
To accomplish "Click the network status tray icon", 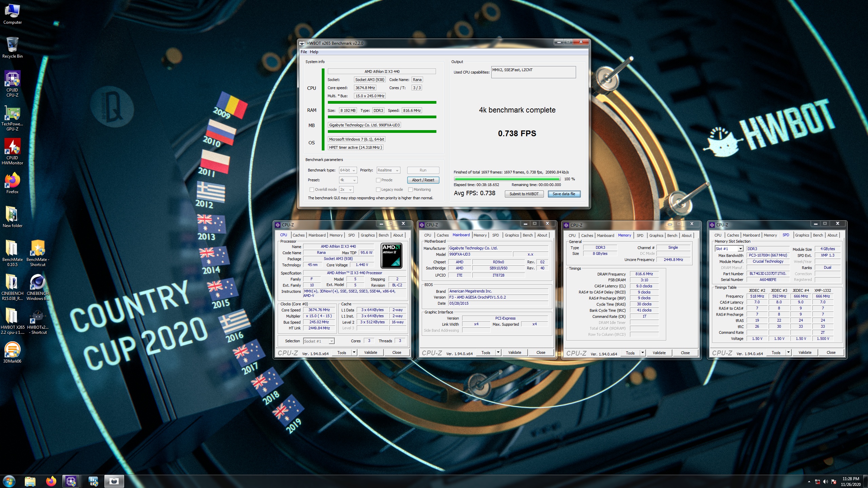I will (817, 482).
